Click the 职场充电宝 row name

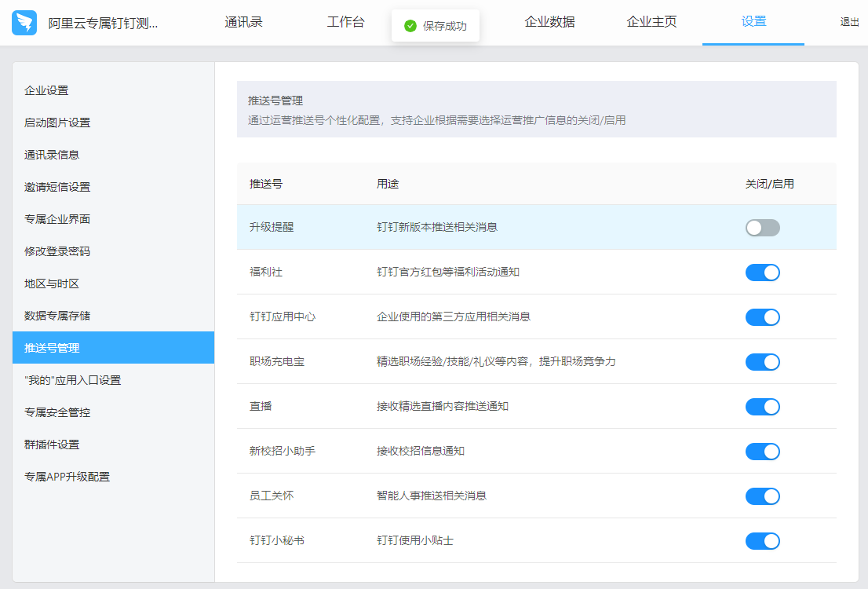[277, 362]
